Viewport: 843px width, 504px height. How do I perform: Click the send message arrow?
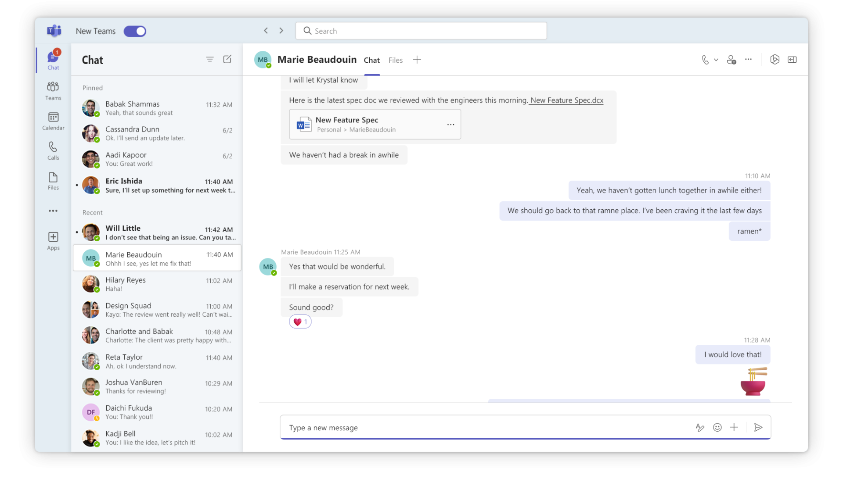coord(758,427)
